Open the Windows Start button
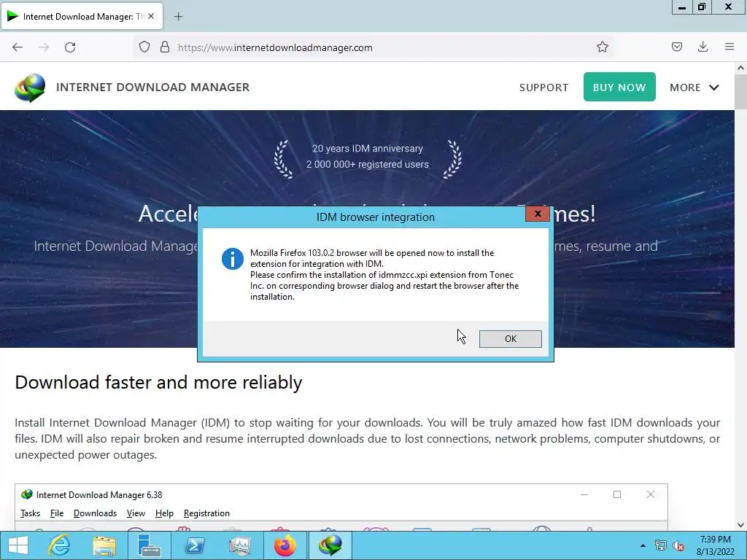 tap(18, 545)
